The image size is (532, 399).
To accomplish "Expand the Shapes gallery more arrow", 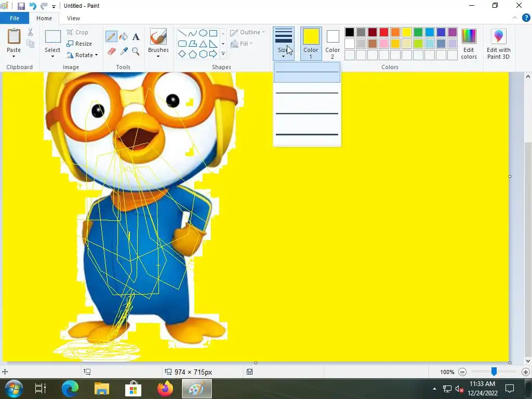I will coord(223,54).
